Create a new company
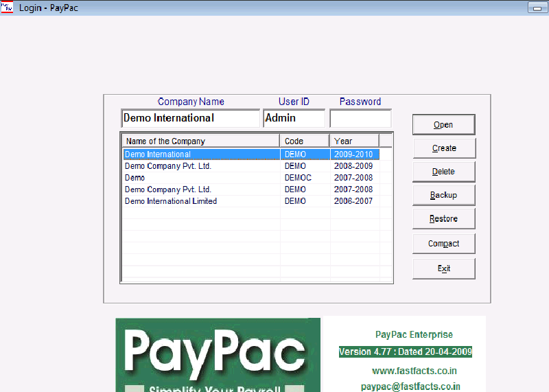This screenshot has height=392, width=549. click(444, 148)
